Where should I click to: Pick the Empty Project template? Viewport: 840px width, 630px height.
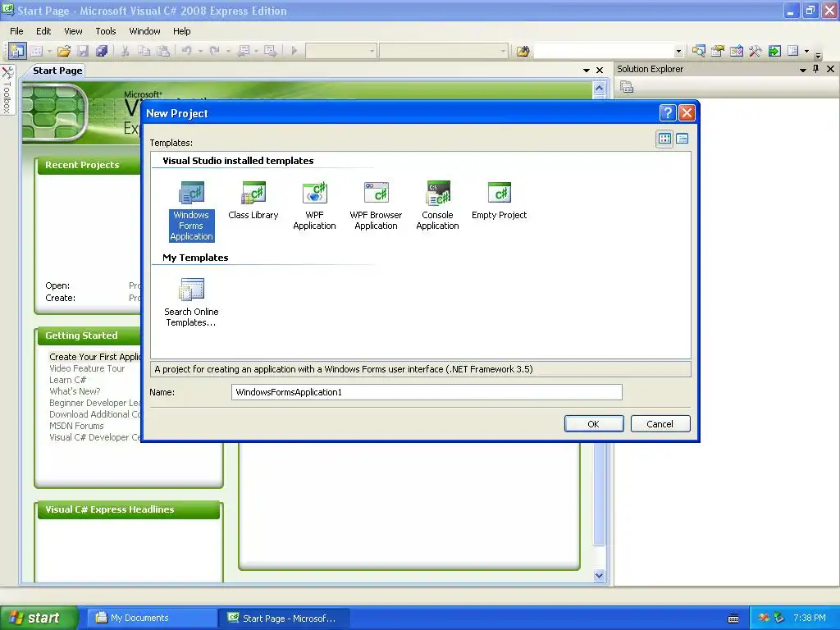pos(500,200)
